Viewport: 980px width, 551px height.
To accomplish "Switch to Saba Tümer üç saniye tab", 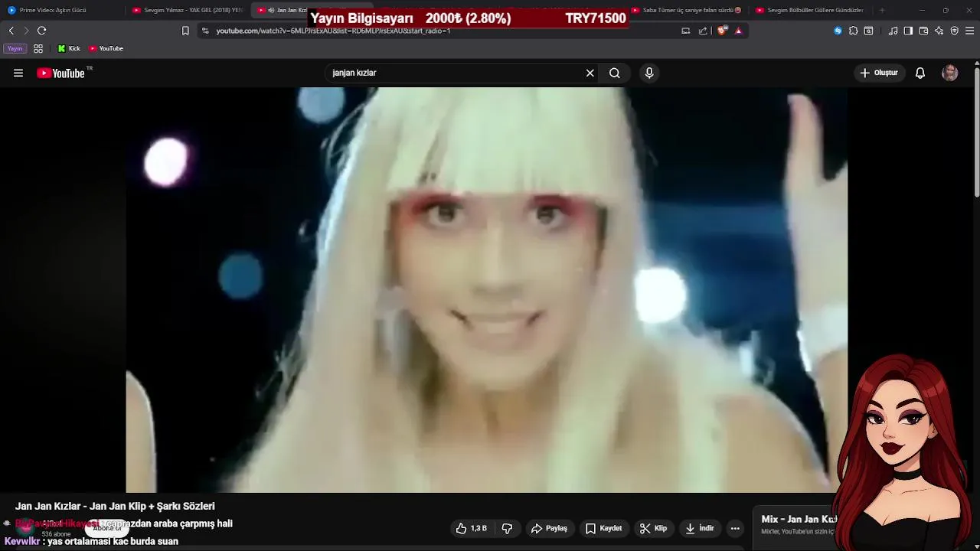I will [x=686, y=10].
